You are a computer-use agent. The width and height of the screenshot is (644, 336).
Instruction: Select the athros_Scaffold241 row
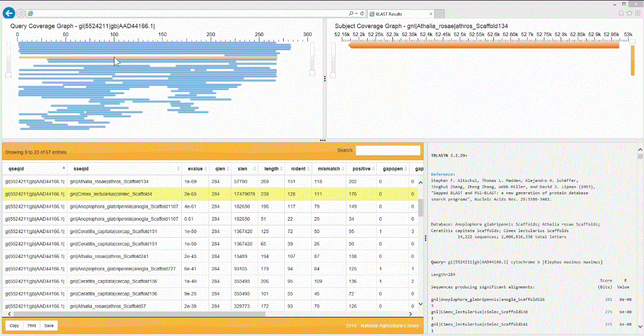point(210,256)
